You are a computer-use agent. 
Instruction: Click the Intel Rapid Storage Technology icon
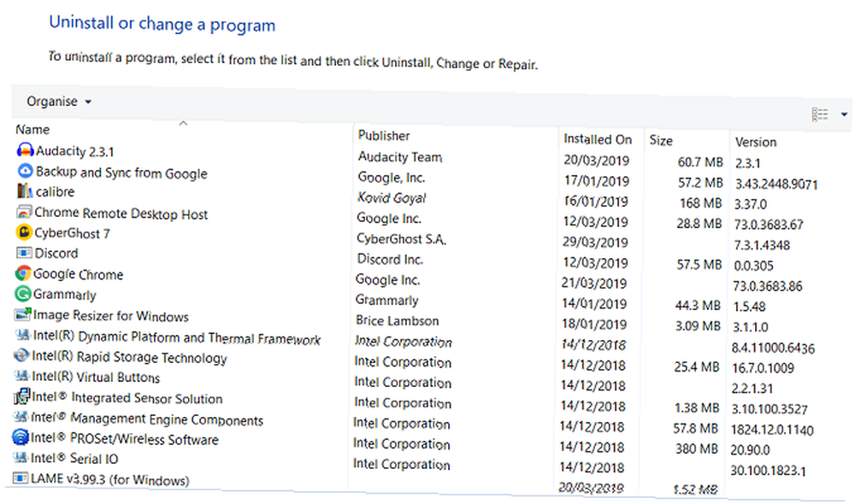[x=21, y=355]
